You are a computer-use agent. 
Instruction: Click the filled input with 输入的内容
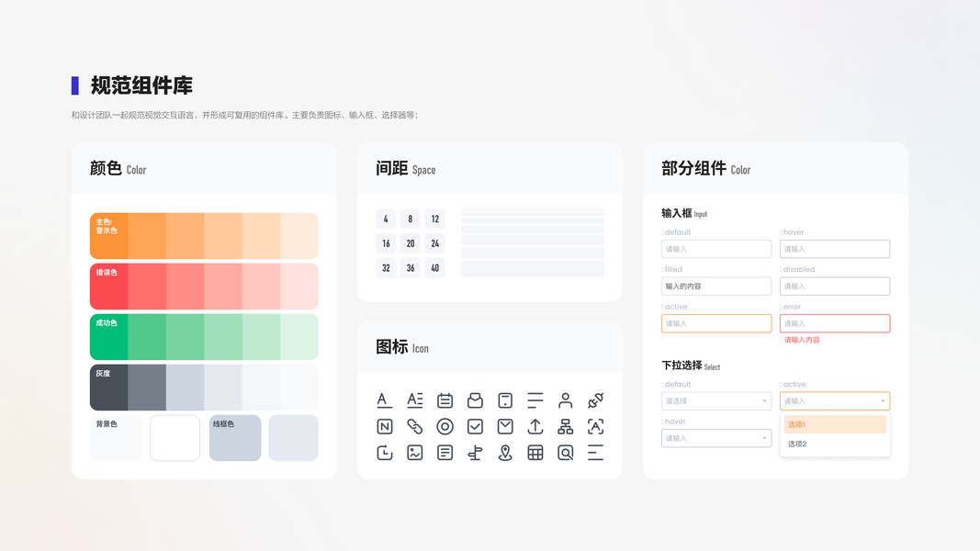(716, 287)
